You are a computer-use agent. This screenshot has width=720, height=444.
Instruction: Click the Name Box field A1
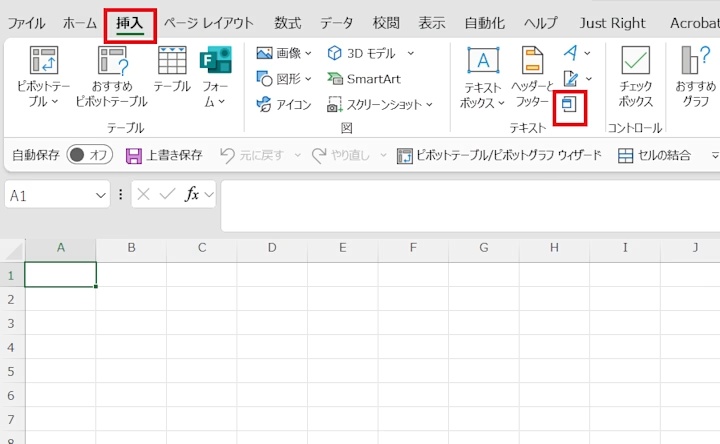pyautogui.click(x=51, y=196)
